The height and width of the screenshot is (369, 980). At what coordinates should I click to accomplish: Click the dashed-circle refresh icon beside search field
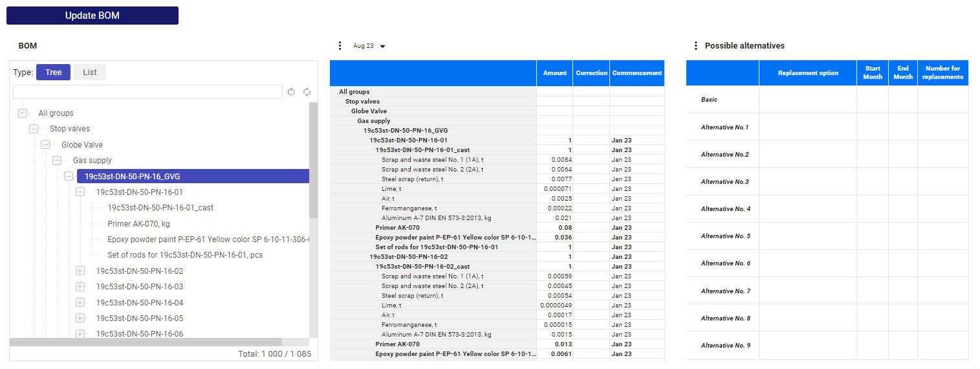click(291, 92)
